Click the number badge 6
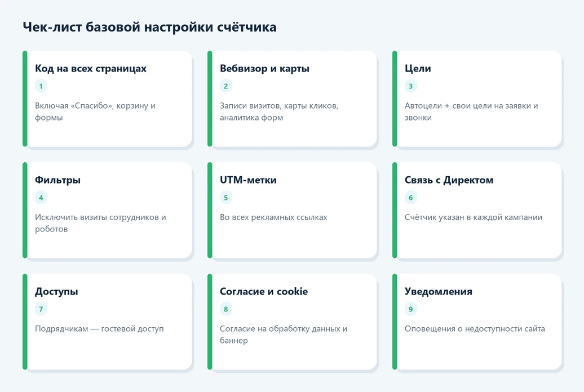584x392 pixels. coord(411,198)
